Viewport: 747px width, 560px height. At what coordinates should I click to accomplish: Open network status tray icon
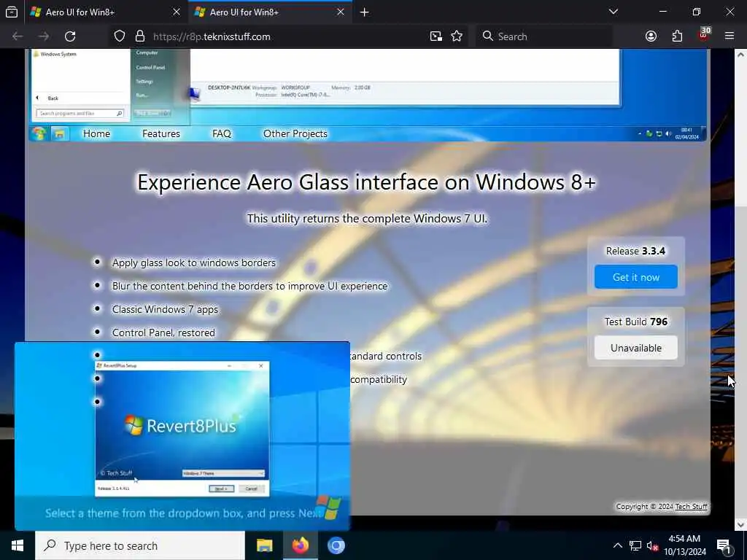(635, 545)
